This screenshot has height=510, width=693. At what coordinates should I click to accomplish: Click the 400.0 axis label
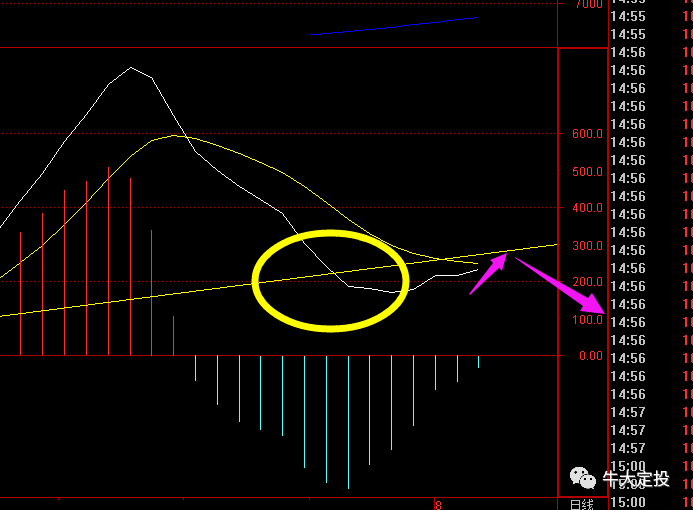(x=587, y=208)
